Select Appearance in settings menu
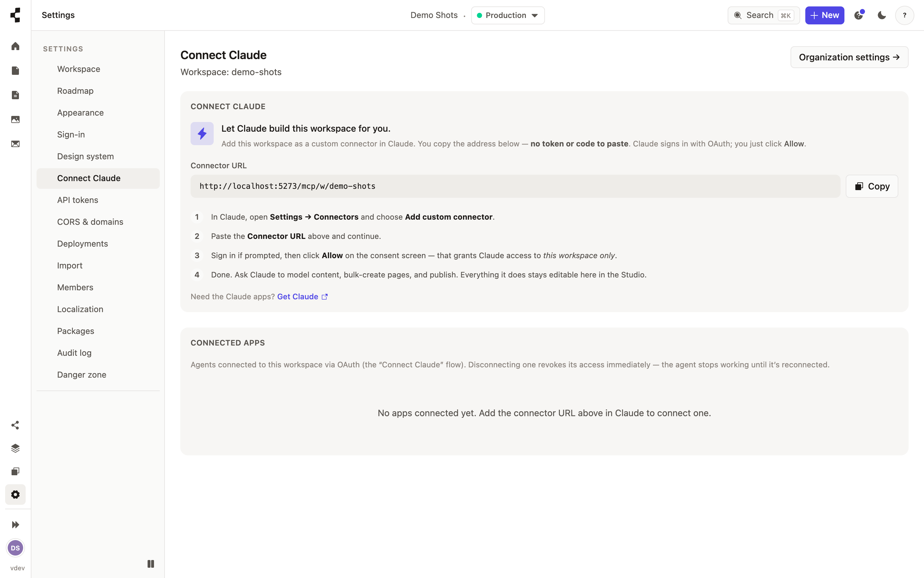The image size is (924, 578). click(x=98, y=113)
